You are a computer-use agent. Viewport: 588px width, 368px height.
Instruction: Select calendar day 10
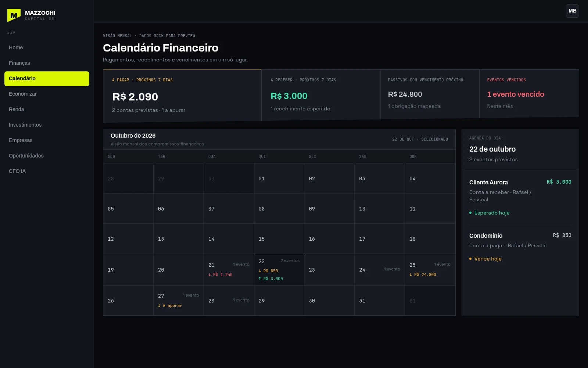[379, 209]
